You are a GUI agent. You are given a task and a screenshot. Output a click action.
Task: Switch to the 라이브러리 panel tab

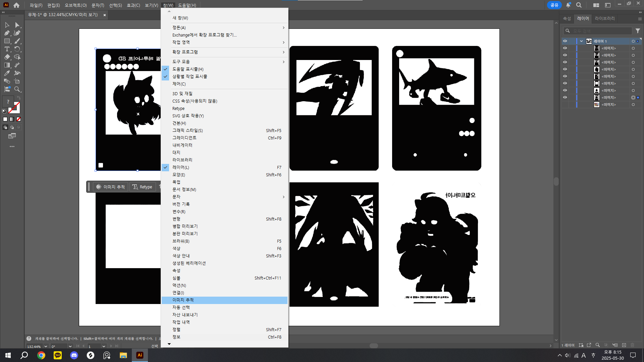point(605,18)
